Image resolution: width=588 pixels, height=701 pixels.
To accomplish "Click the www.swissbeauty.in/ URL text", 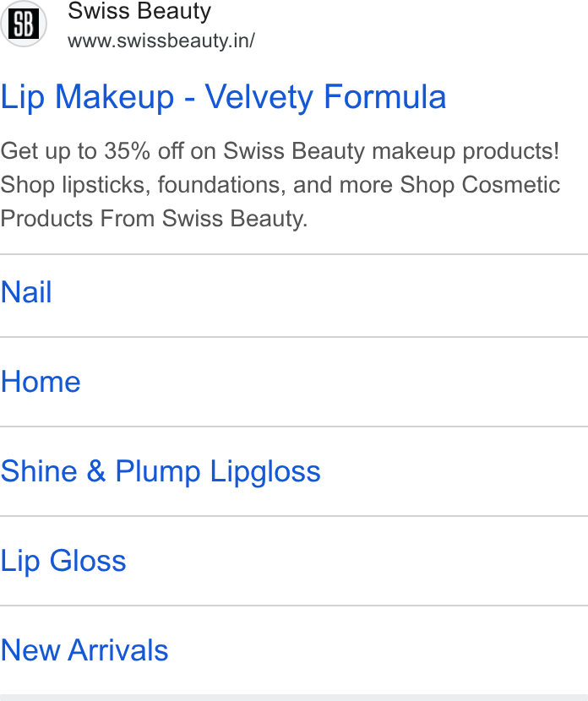I will (161, 41).
